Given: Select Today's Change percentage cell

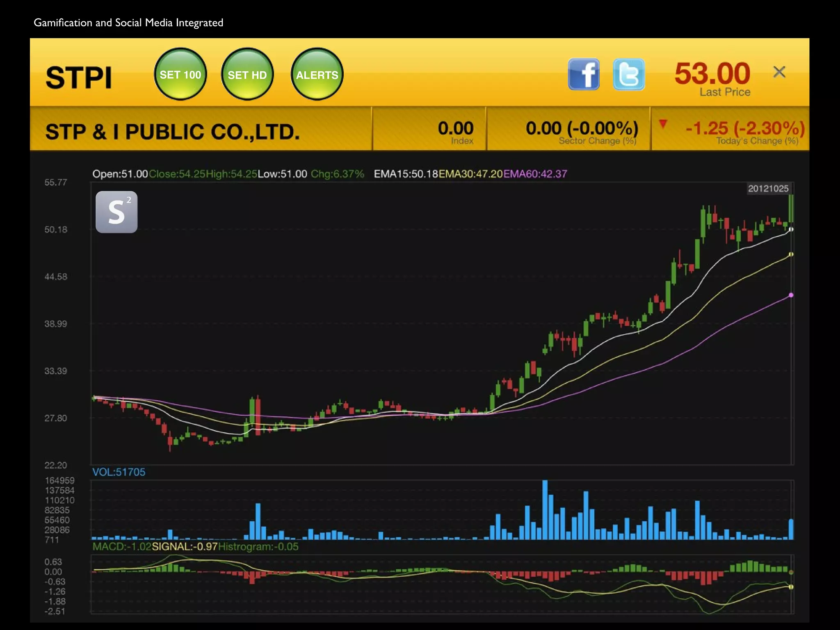Looking at the screenshot, I should pos(744,129).
